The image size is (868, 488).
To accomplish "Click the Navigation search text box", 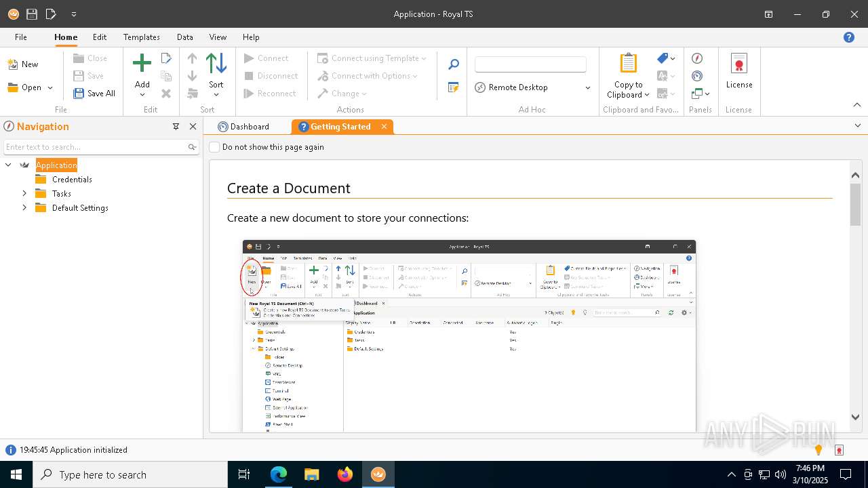I will pyautogui.click(x=96, y=147).
